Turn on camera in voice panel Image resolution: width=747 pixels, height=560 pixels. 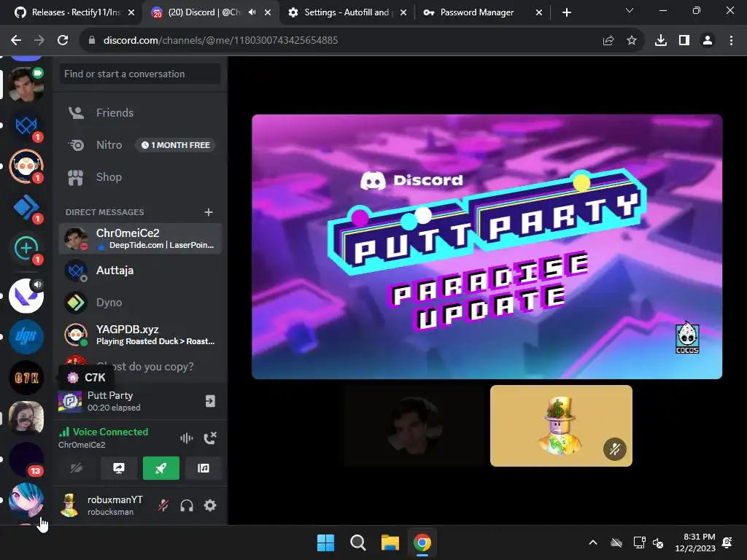coord(76,468)
